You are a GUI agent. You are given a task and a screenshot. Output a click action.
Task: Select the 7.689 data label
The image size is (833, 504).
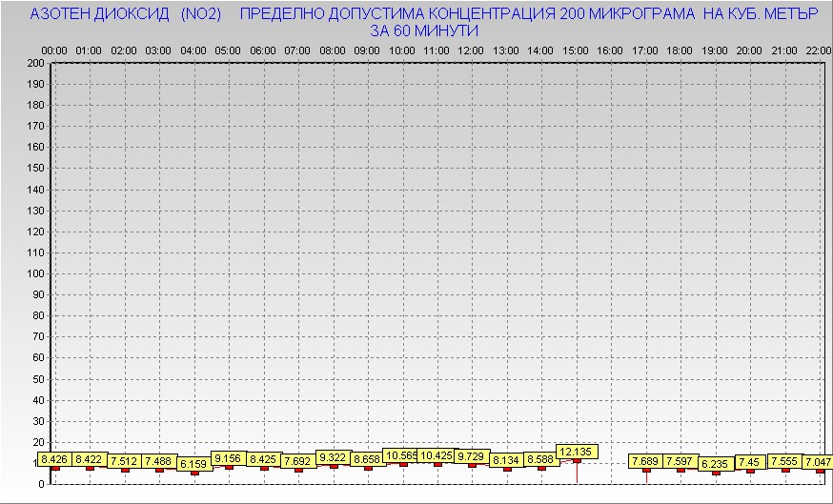(646, 461)
